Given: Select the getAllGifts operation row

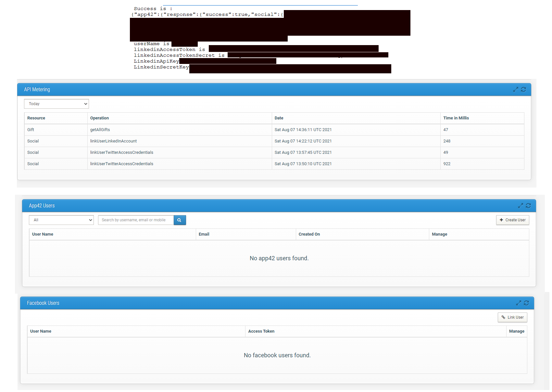Looking at the screenshot, I should [x=100, y=130].
